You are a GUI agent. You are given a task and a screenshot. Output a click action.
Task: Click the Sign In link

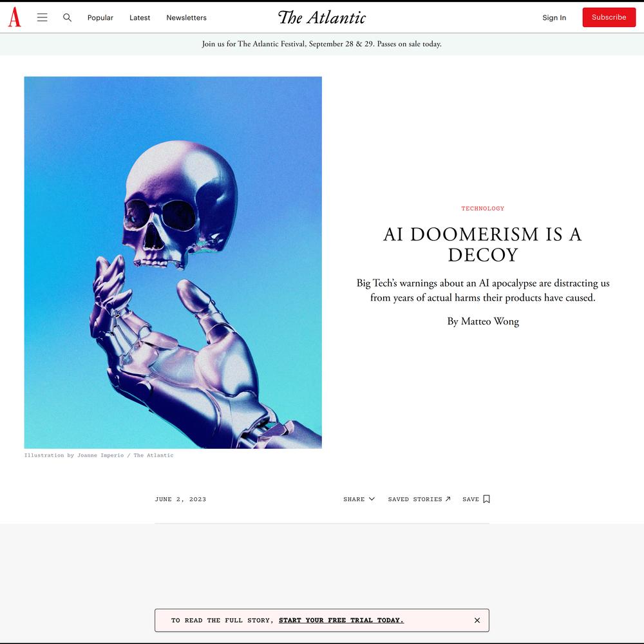click(554, 17)
